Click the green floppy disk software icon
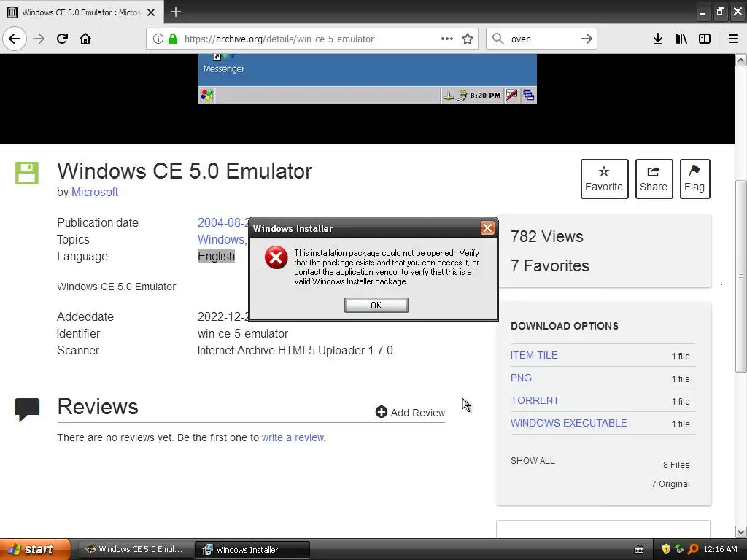Screen dimensions: 747x560 27,173
